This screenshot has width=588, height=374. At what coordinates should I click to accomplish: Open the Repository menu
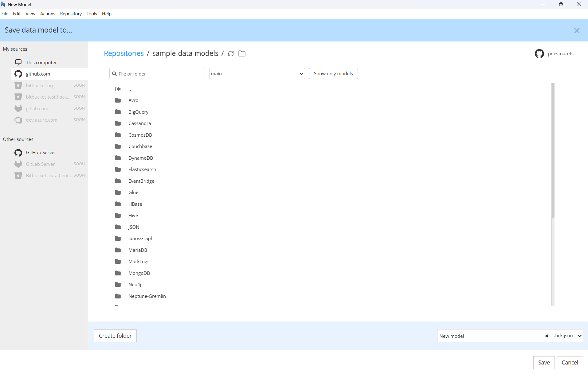click(71, 14)
